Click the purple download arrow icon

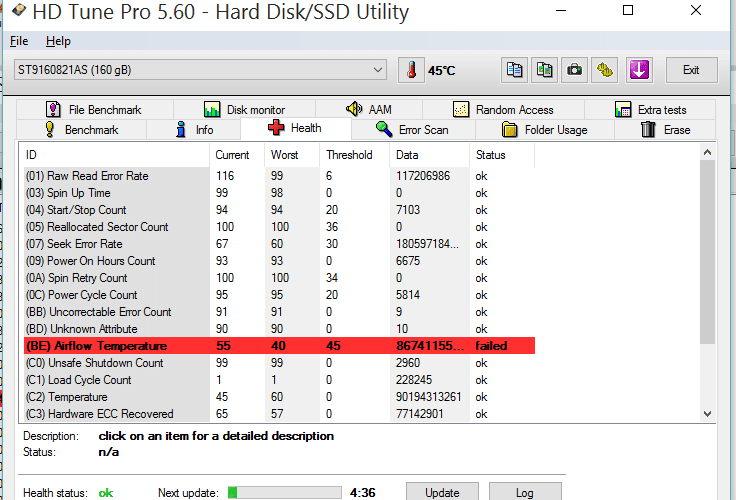639,70
